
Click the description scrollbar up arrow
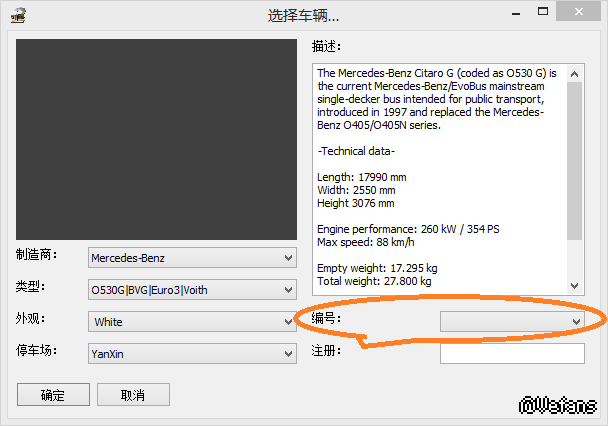coord(575,74)
